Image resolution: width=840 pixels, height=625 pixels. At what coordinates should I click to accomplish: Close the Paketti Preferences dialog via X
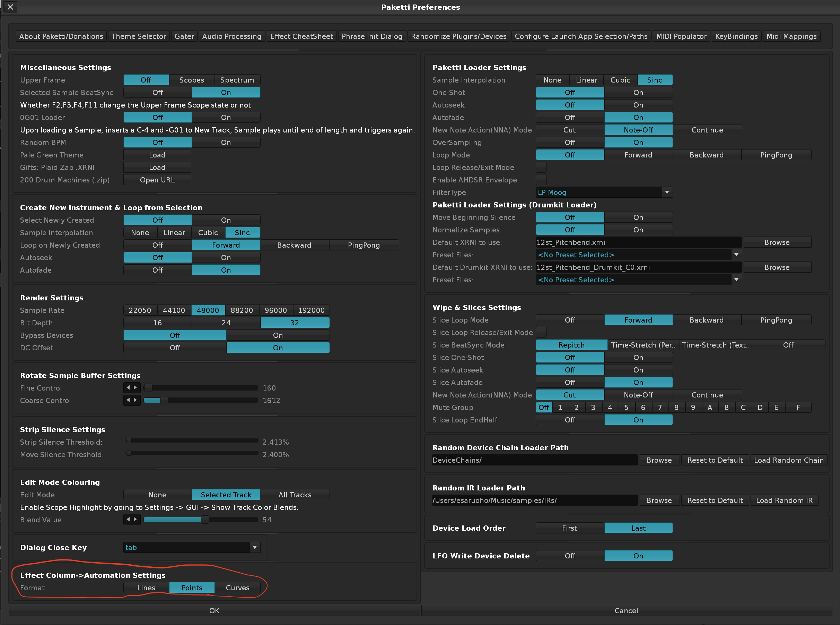[x=10, y=7]
